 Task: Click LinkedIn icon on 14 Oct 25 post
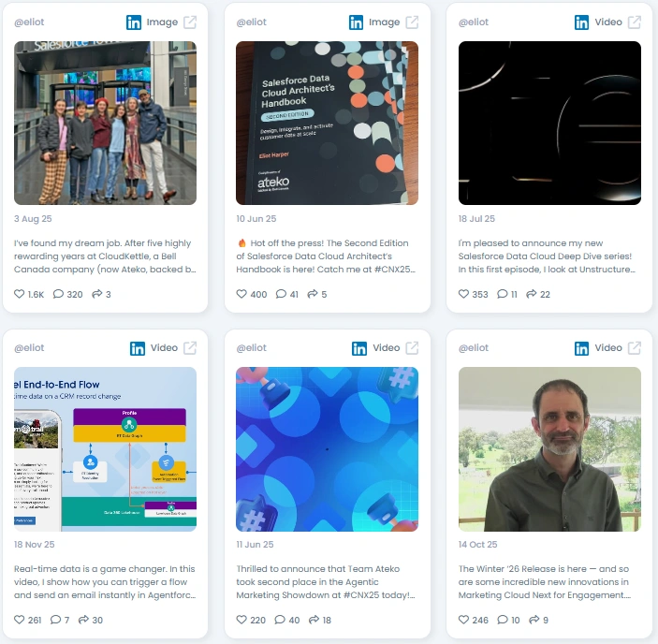[581, 348]
